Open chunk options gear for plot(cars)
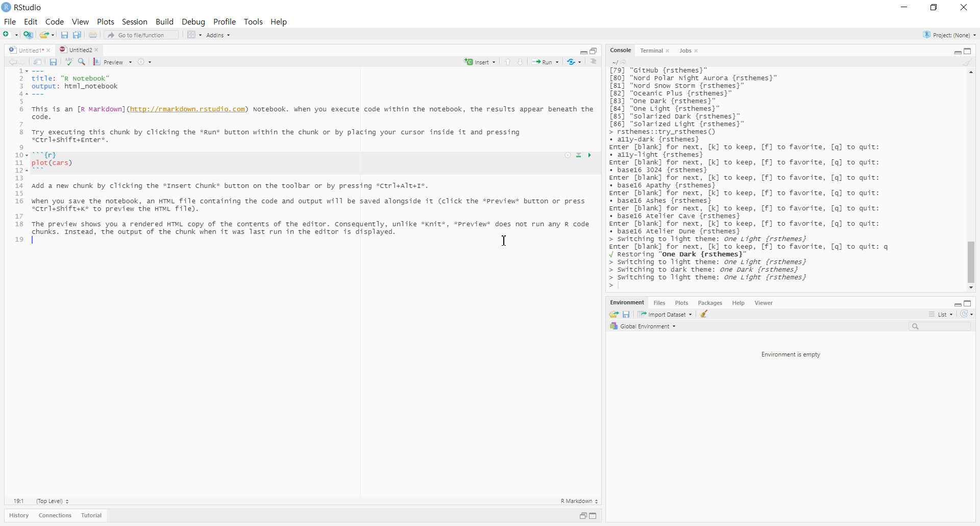 568,155
